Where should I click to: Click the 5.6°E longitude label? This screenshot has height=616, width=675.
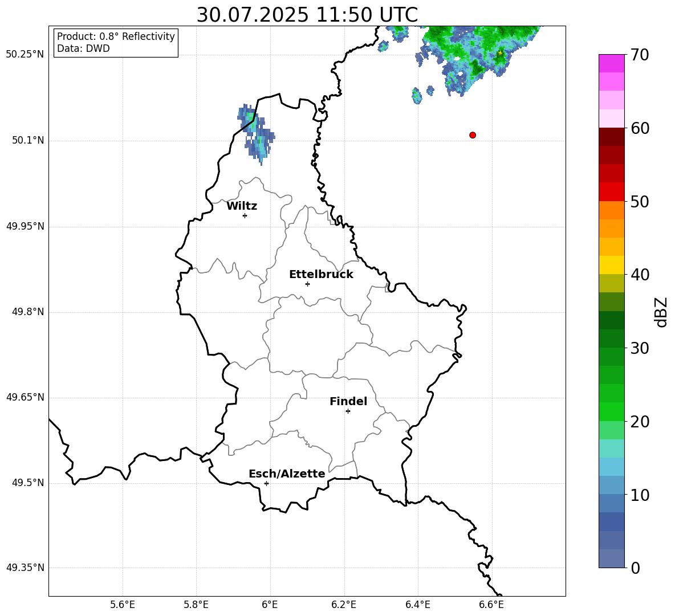point(123,605)
